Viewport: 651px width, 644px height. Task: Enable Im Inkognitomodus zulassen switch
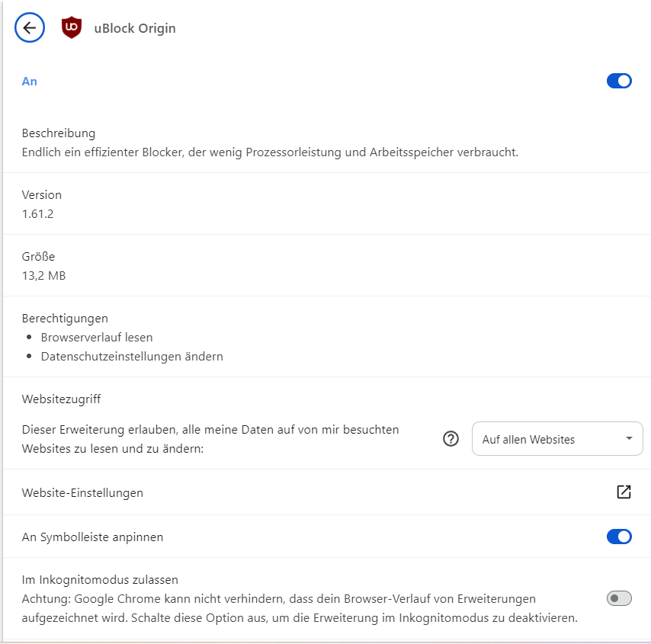pyautogui.click(x=619, y=598)
